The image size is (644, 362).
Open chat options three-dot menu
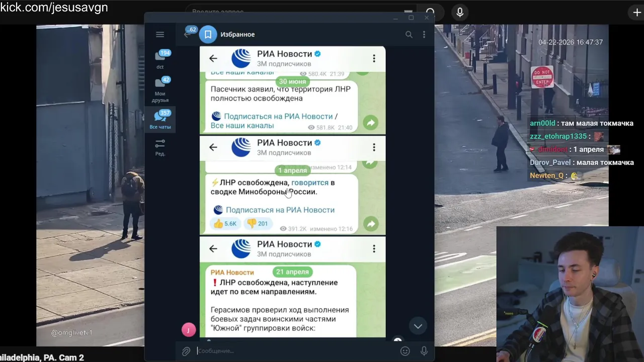point(424,35)
